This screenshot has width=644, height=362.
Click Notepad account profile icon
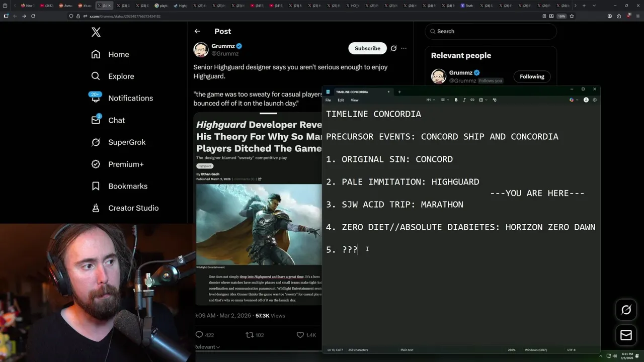pyautogui.click(x=586, y=100)
